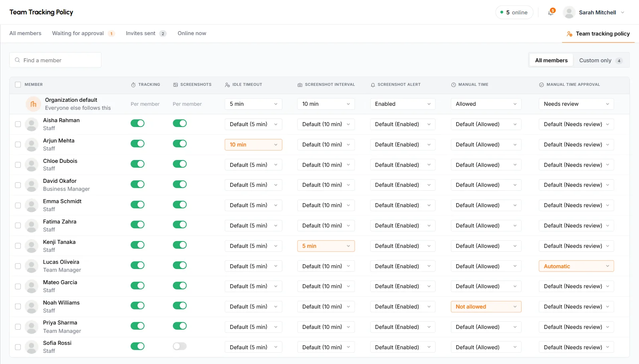
Task: Open Lucas Oliveira's Automatic approval dropdown
Action: click(576, 266)
